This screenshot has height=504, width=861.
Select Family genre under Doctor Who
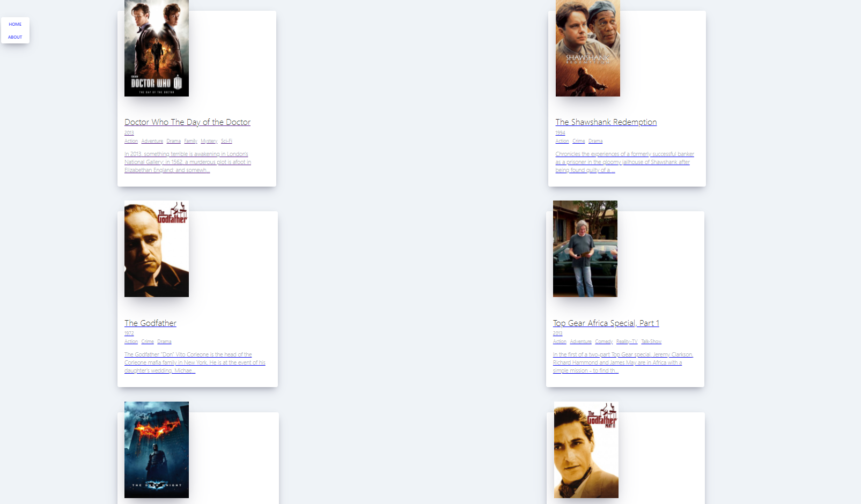tap(190, 141)
